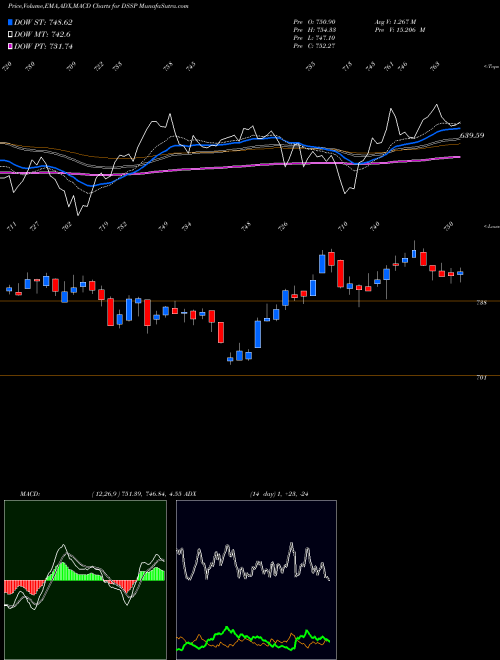500x660 pixels.
Task: Open the ADX indicator chart panel
Action: (x=256, y=580)
